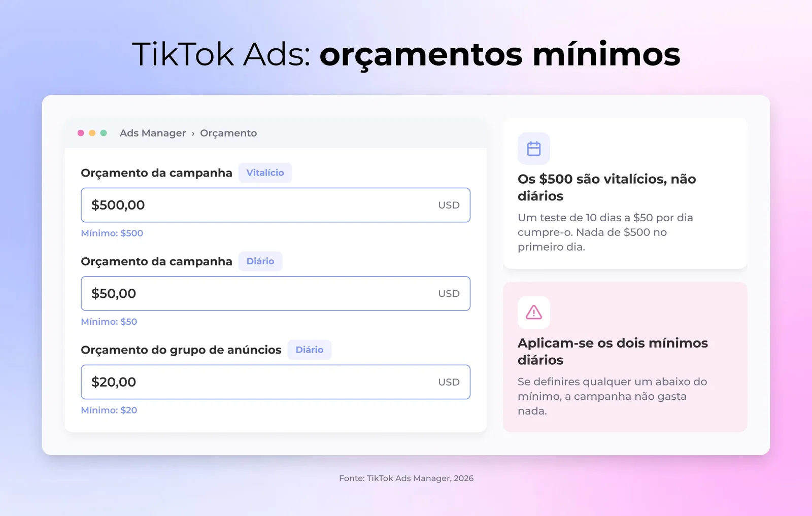The width and height of the screenshot is (812, 516).
Task: Click 'Fonte: TikTok Ads Manager, 2026' footer
Action: pos(406,478)
